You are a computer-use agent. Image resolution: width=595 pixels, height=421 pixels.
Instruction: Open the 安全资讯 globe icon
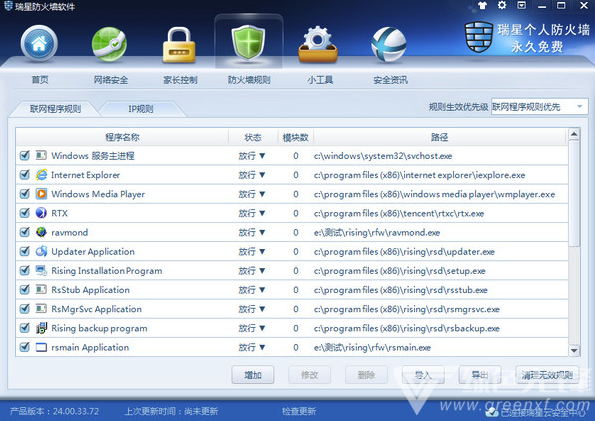[389, 44]
